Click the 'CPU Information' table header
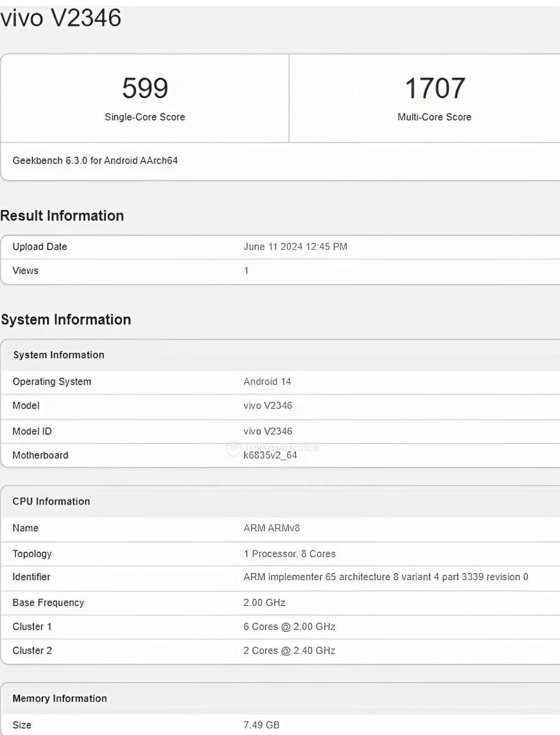 point(51,502)
